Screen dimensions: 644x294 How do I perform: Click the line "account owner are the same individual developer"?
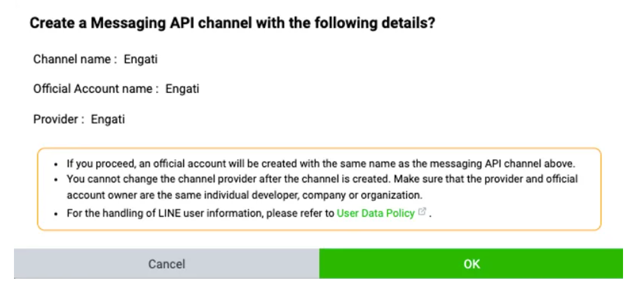point(244,195)
